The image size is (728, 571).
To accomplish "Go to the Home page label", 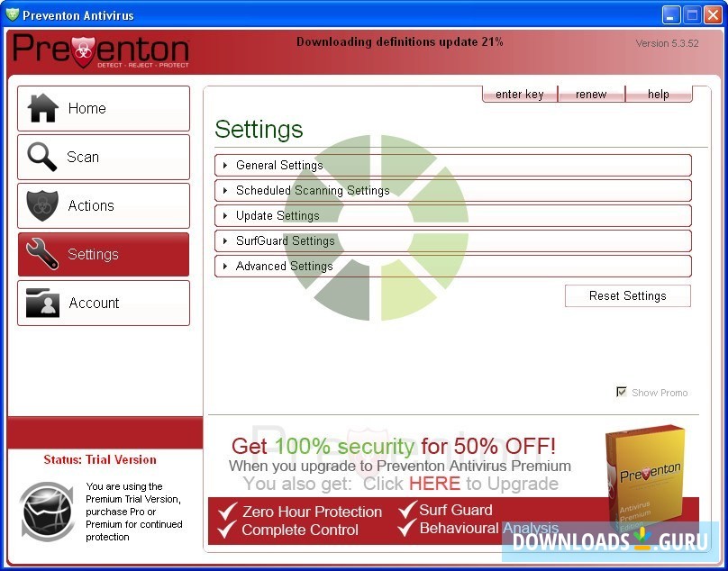I will pyautogui.click(x=87, y=108).
